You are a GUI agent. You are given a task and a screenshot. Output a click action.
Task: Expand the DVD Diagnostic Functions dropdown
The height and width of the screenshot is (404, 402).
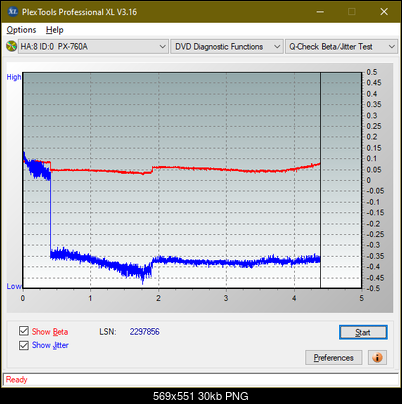coord(227,47)
